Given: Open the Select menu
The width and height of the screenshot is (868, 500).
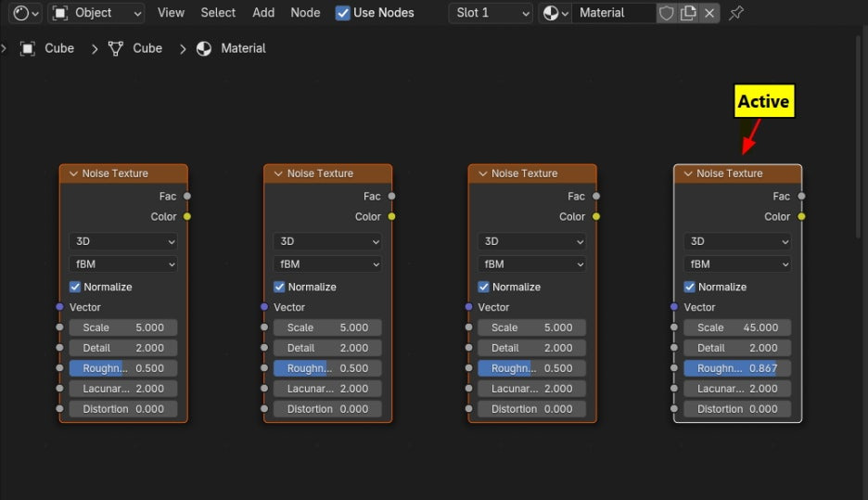Looking at the screenshot, I should tap(218, 13).
